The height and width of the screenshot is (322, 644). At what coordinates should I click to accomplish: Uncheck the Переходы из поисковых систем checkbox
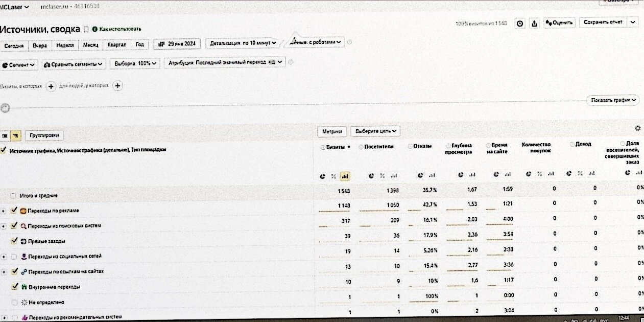(x=14, y=225)
